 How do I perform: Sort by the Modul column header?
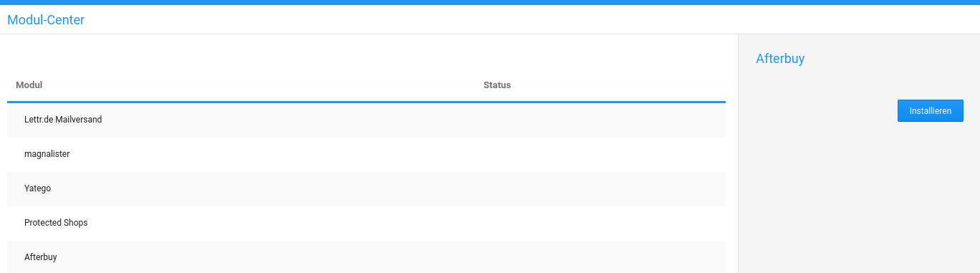pos(29,85)
